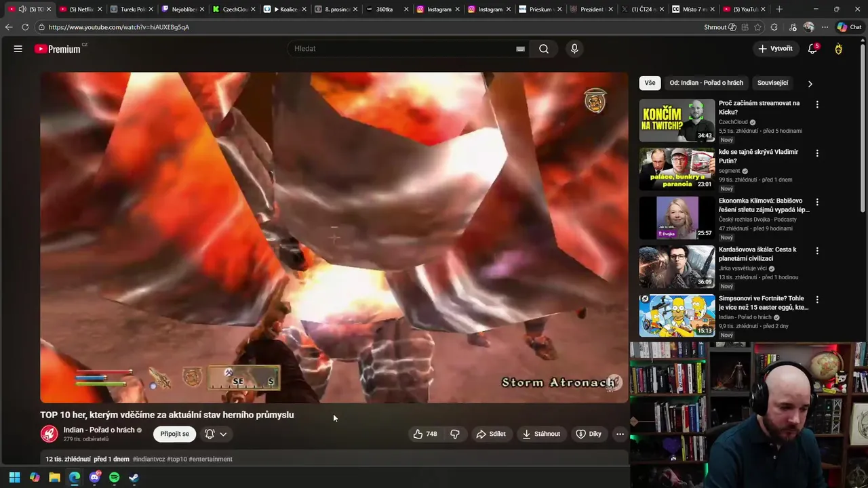
Task: Open browser Copilot Chat button
Action: point(850,27)
